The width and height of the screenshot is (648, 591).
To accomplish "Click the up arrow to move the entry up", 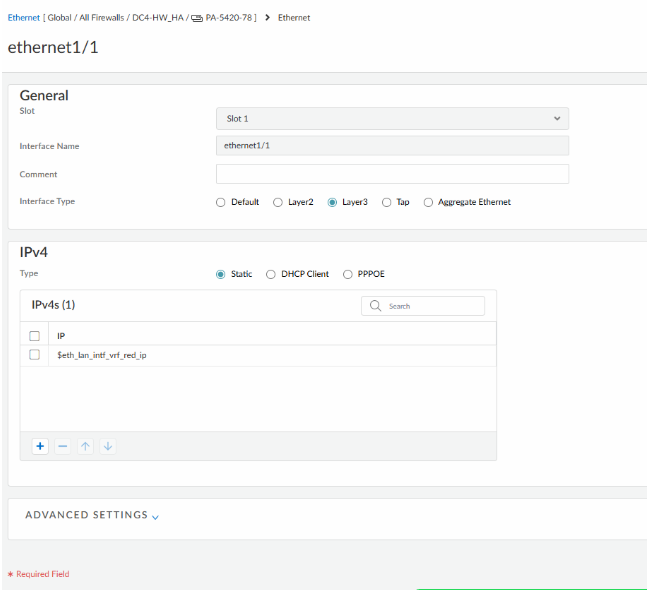I will point(85,446).
